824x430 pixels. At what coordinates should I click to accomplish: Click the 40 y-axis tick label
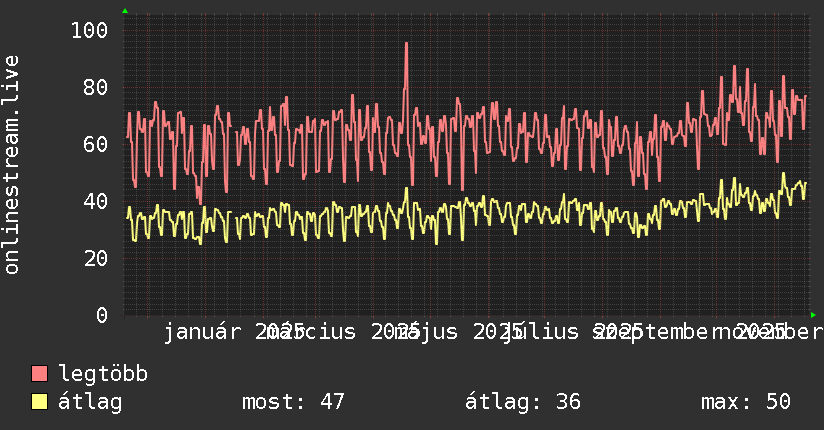pyautogui.click(x=96, y=201)
